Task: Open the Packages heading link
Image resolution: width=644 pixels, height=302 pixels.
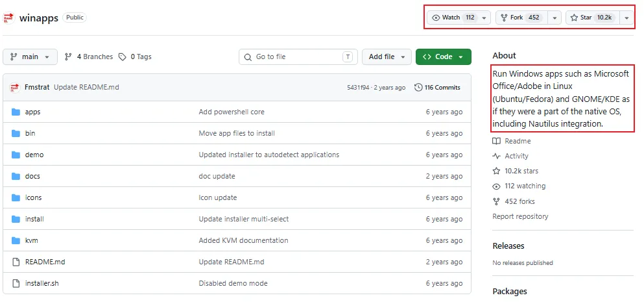Action: [510, 292]
